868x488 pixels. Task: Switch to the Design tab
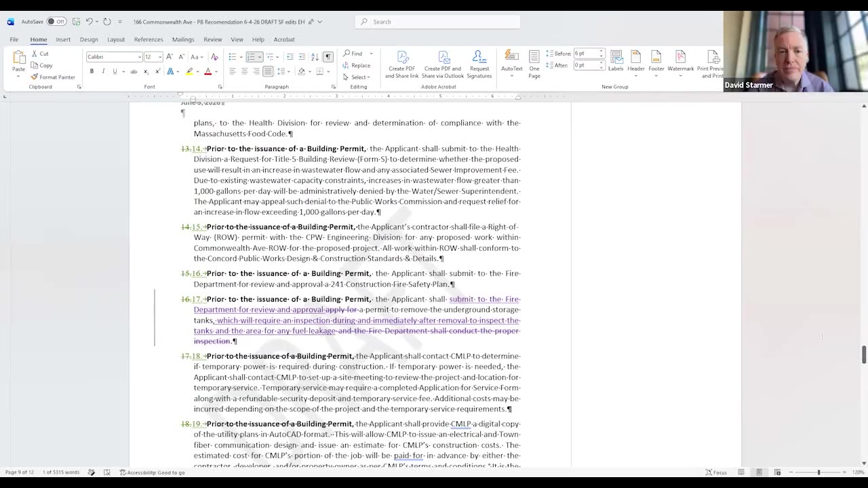(89, 39)
